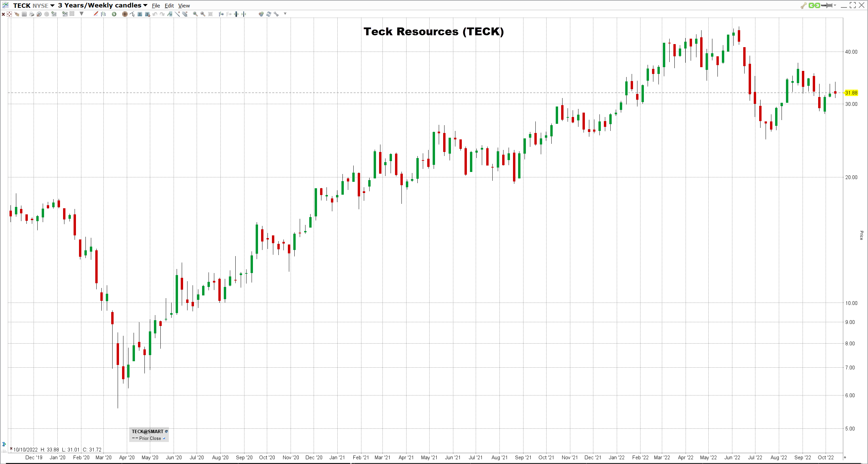Click the Oct '22 date axis label
868x464 pixels.
(826, 458)
